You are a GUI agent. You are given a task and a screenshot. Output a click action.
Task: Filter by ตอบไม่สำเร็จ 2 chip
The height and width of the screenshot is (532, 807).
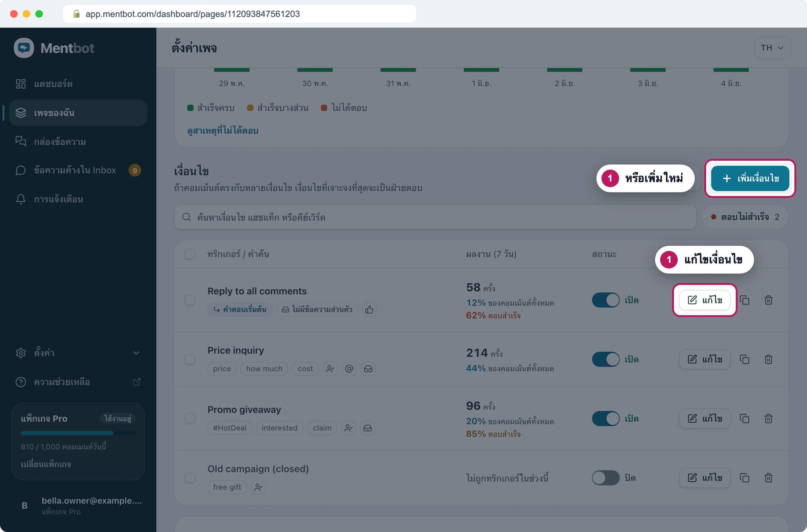click(x=745, y=217)
